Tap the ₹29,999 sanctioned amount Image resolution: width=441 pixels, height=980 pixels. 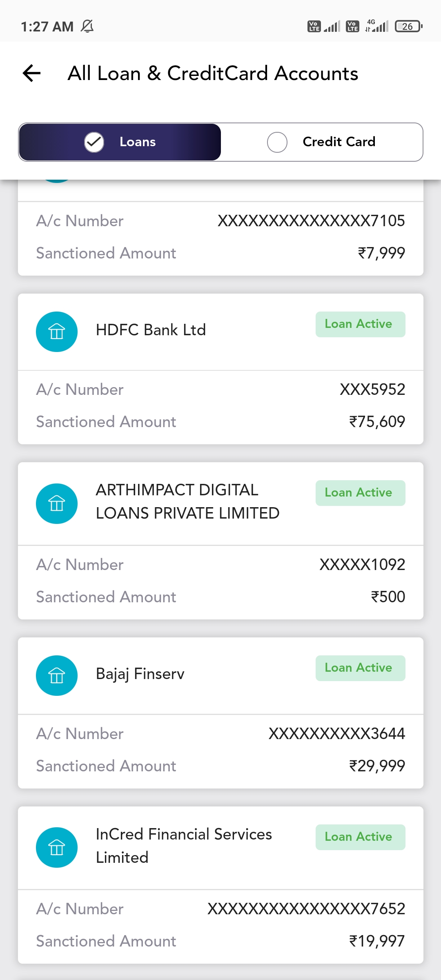(x=377, y=766)
